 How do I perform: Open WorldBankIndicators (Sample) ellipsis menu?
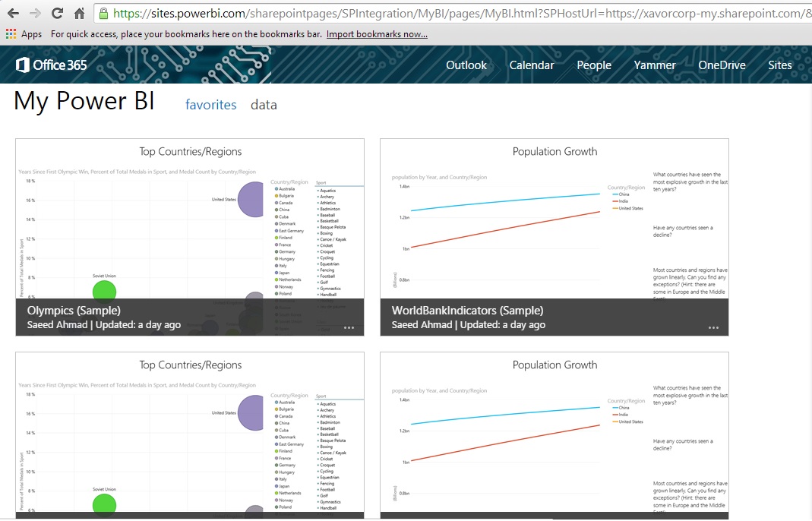[713, 327]
